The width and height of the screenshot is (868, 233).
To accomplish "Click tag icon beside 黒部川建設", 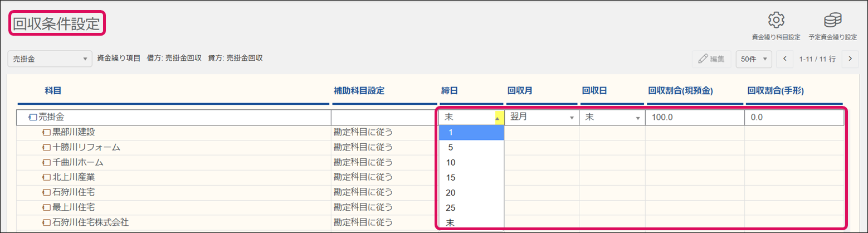I will pos(47,133).
